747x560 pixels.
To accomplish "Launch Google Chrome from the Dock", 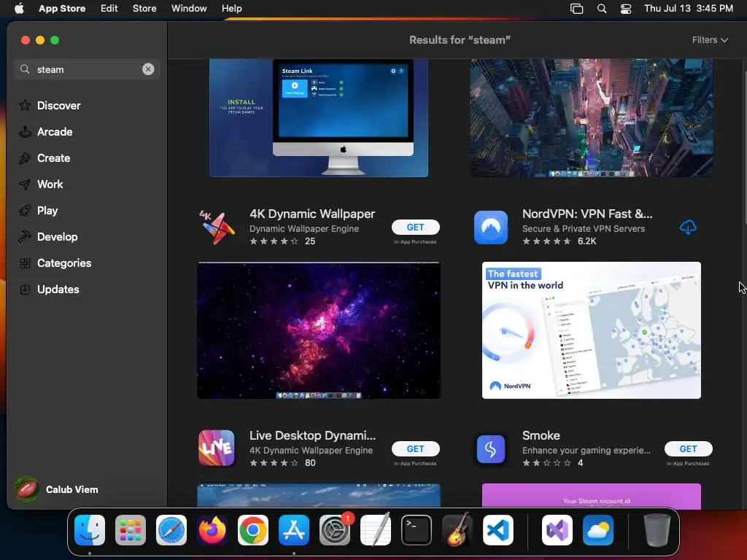I will coord(253,530).
